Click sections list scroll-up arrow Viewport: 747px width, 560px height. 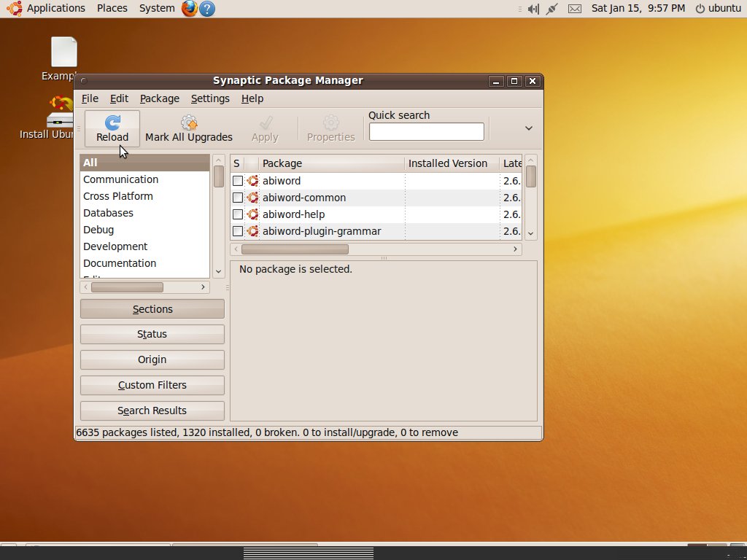pyautogui.click(x=218, y=160)
